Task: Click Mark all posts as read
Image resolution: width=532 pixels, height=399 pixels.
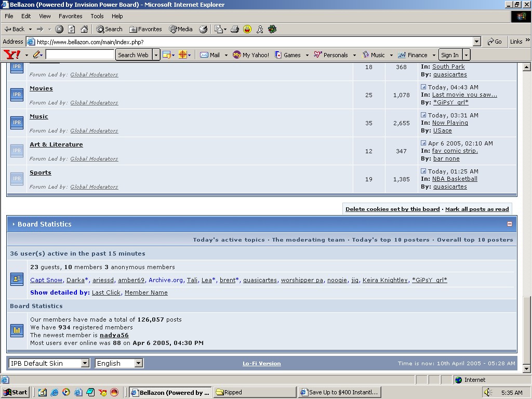Action: pyautogui.click(x=476, y=209)
